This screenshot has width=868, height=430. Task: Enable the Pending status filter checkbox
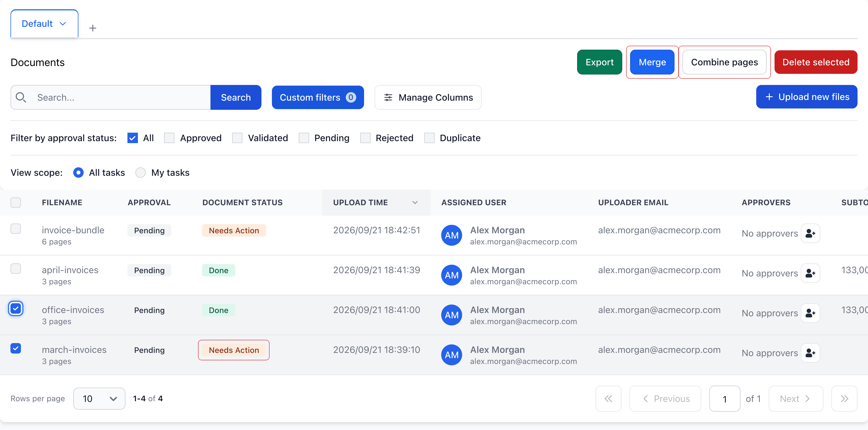[x=303, y=138]
